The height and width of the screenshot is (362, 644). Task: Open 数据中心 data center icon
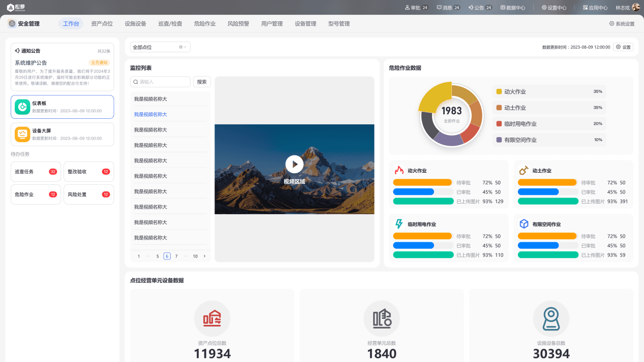tap(503, 8)
